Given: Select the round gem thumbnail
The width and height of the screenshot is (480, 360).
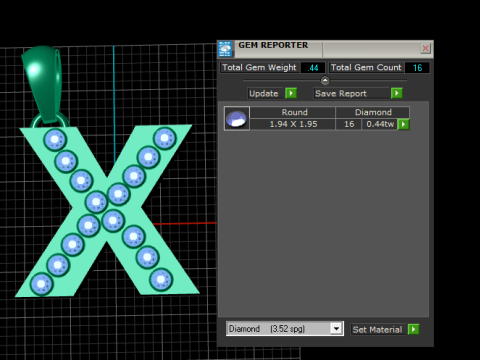Looking at the screenshot, I should 237,119.
